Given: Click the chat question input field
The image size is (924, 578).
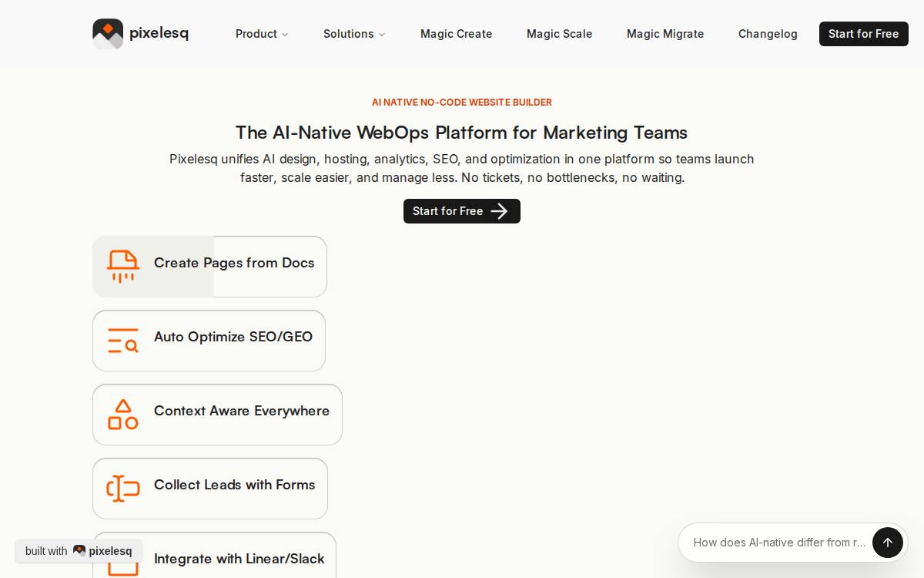Looking at the screenshot, I should pos(779,543).
